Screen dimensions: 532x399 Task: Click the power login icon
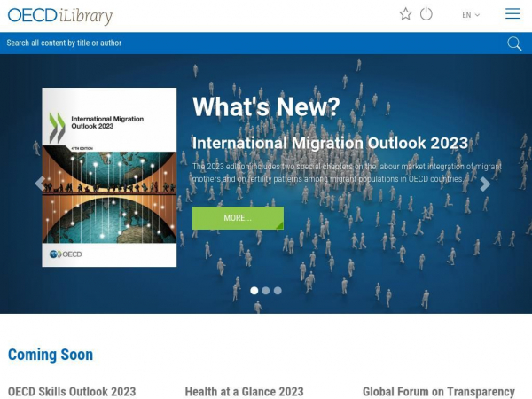(x=426, y=14)
